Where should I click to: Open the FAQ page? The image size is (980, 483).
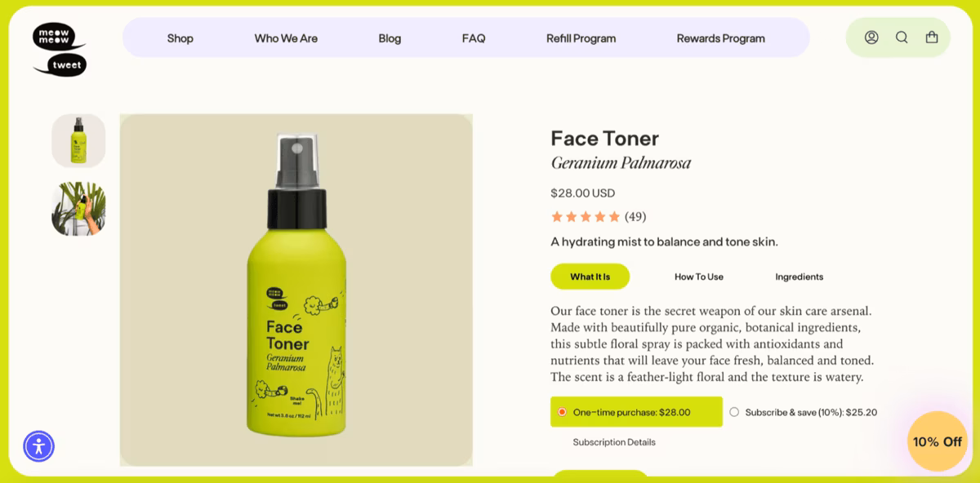point(474,38)
